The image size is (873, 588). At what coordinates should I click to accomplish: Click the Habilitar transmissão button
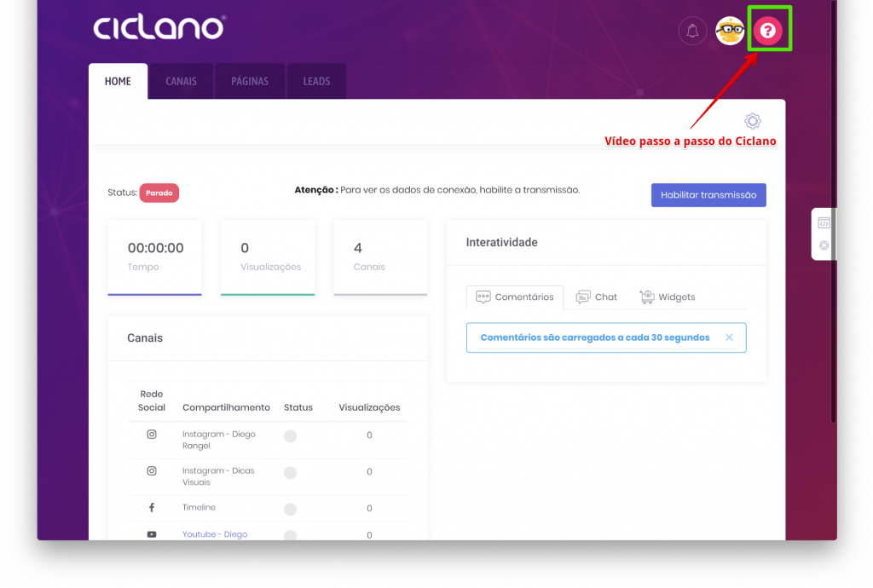tap(708, 195)
